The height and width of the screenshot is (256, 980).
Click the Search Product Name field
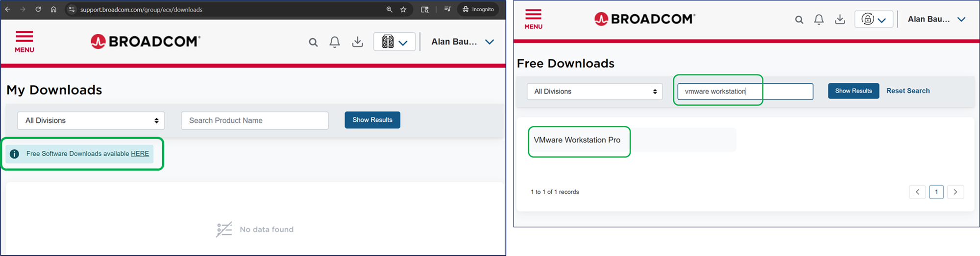(254, 120)
